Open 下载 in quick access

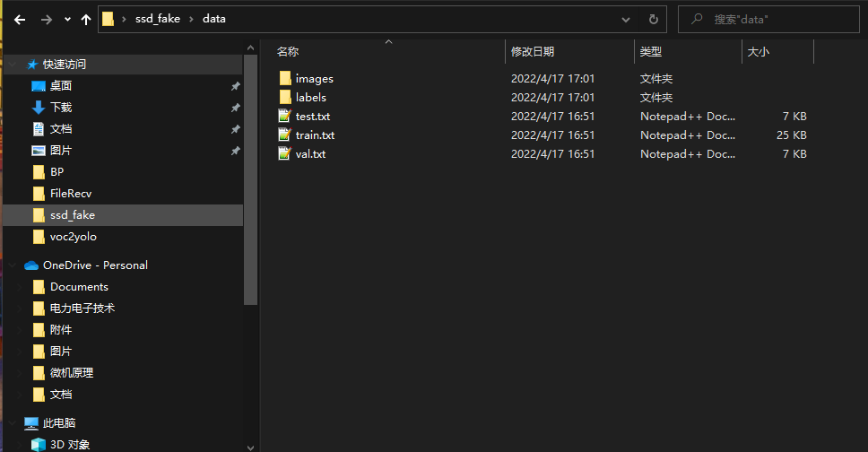(x=61, y=108)
